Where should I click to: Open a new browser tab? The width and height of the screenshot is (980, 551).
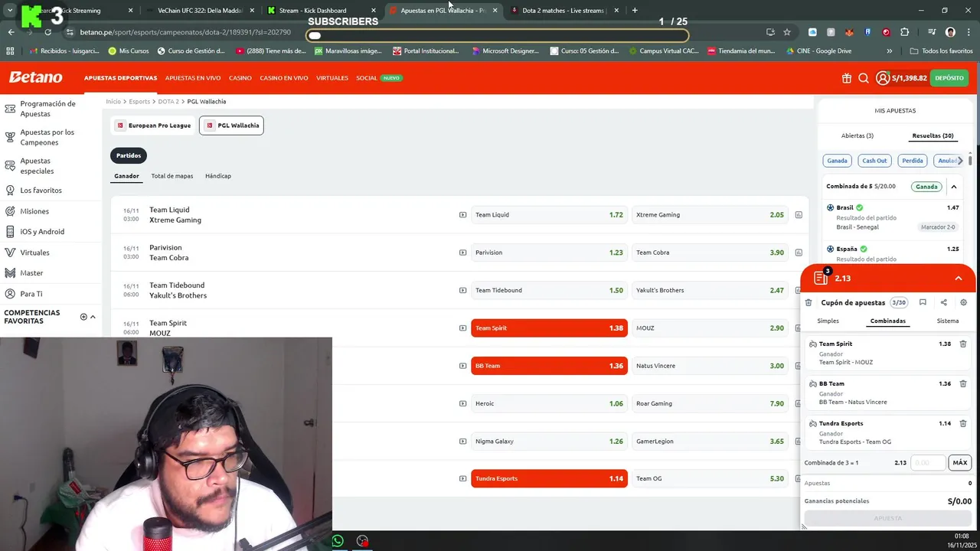coord(635,11)
